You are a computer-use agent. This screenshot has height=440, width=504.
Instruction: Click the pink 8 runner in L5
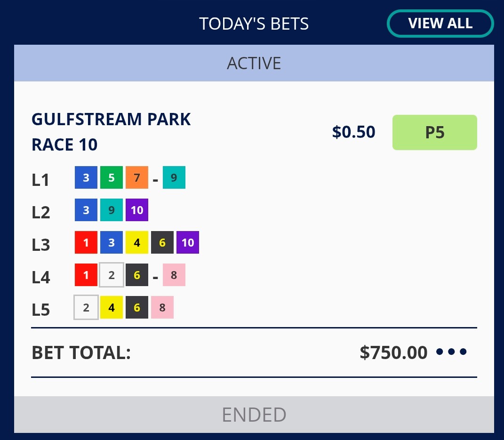(162, 307)
